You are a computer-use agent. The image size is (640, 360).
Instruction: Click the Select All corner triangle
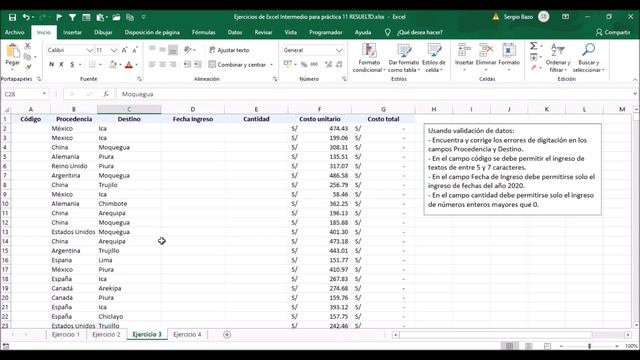6,109
